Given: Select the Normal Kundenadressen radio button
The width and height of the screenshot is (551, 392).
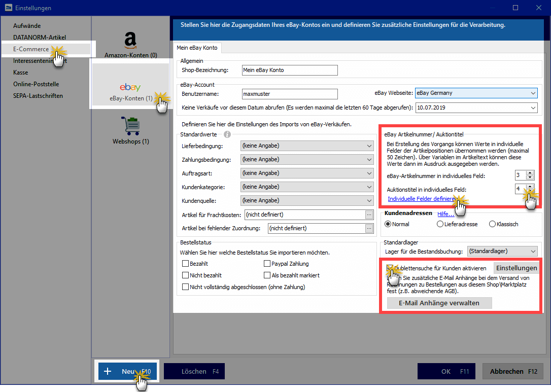Looking at the screenshot, I should point(388,224).
